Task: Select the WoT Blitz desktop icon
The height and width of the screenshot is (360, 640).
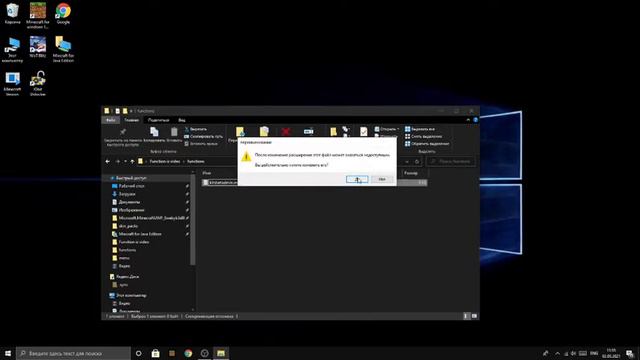Action: point(38,47)
